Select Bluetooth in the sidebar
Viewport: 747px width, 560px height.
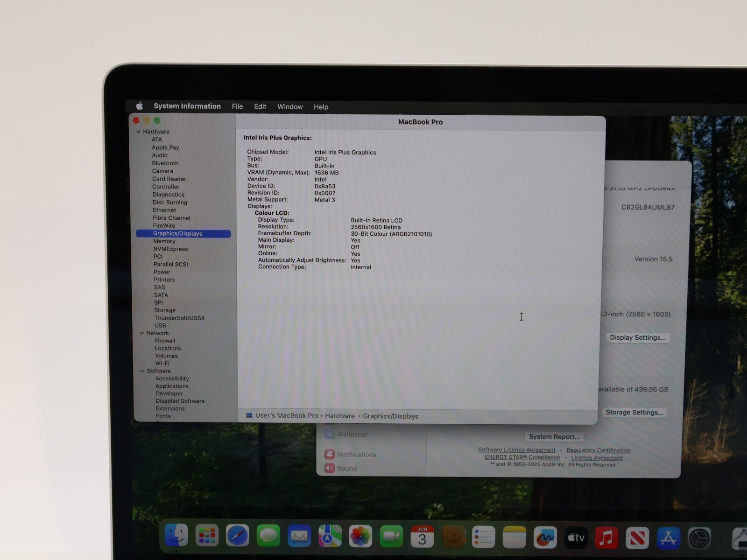pos(165,163)
